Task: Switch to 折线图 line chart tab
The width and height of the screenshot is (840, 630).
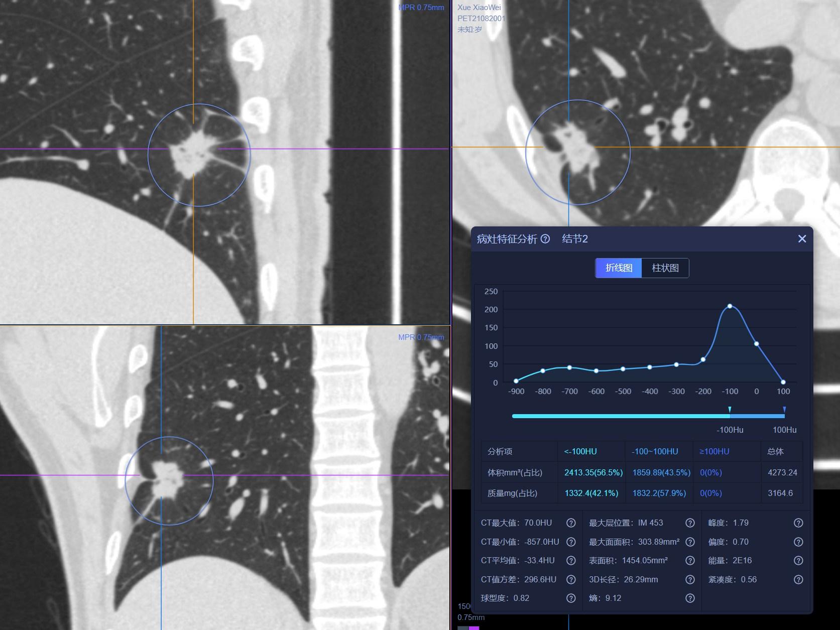Action: pyautogui.click(x=619, y=268)
